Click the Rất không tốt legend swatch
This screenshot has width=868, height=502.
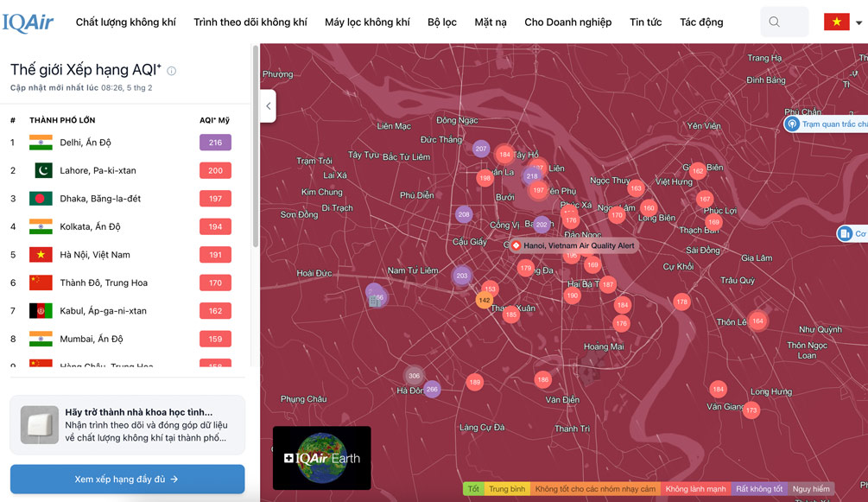[x=759, y=489]
